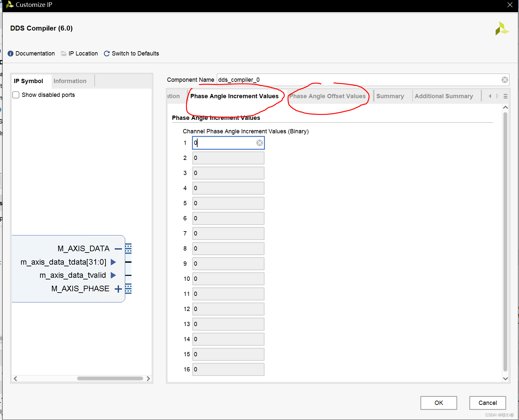Click the M_AXIS_PHASE interface label
The image size is (519, 420).
tap(80, 289)
